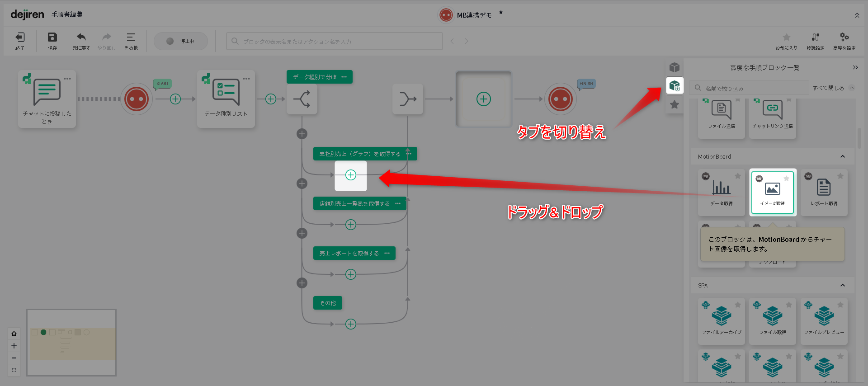Select the SPA ファイル取得 block
The height and width of the screenshot is (386, 868).
(773, 321)
